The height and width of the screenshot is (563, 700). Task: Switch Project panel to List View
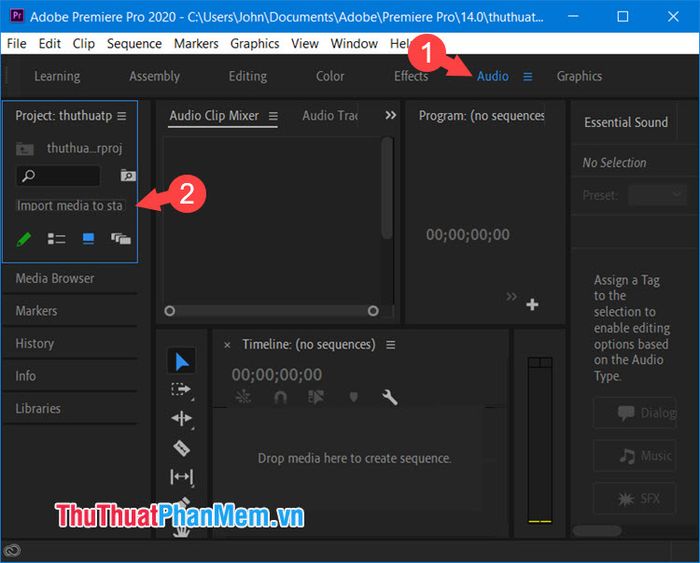[57, 239]
